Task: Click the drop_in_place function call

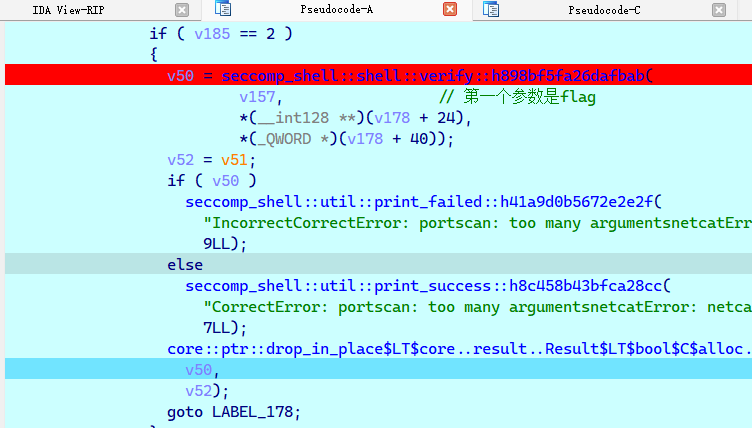Action: [x=459, y=349]
